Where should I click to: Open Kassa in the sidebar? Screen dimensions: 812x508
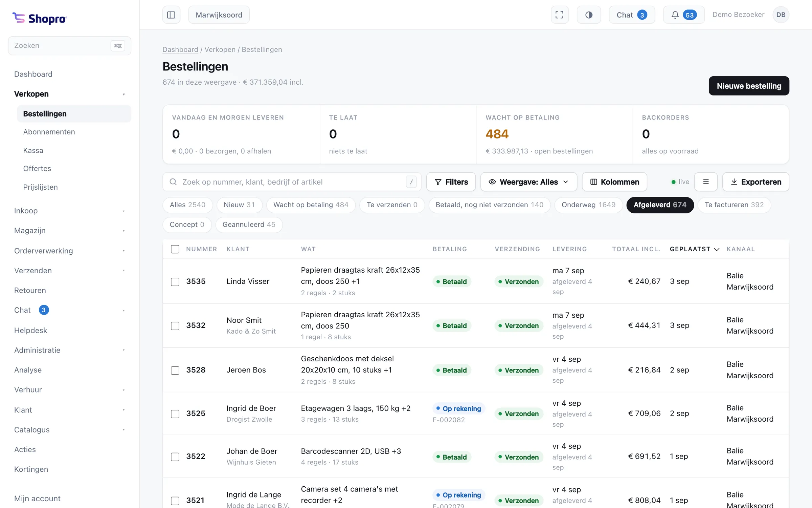74,150
